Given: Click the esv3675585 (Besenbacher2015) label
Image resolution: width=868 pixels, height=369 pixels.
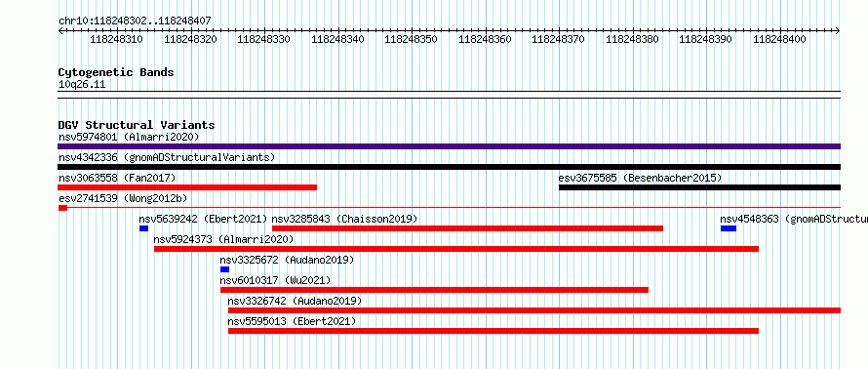Looking at the screenshot, I should coord(640,178).
